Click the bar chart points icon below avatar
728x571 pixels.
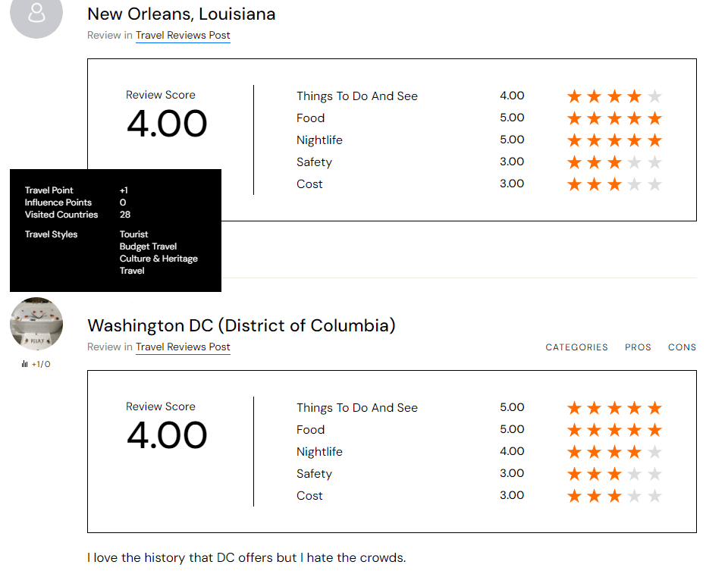point(25,365)
